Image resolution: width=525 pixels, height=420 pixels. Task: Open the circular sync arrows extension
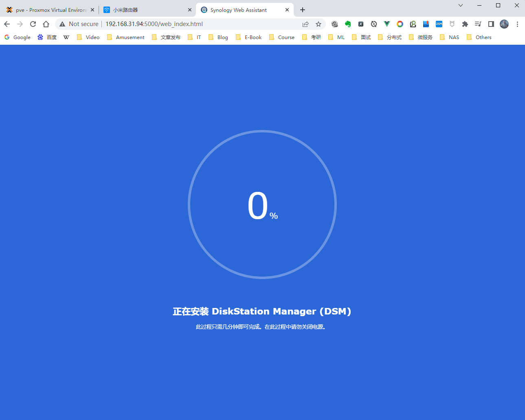pyautogui.click(x=374, y=24)
